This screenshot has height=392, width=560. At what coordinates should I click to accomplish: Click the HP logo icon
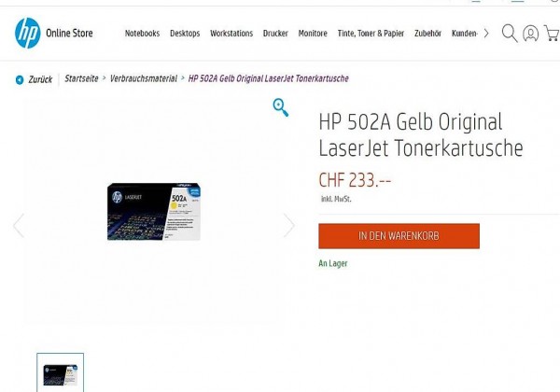click(x=27, y=34)
